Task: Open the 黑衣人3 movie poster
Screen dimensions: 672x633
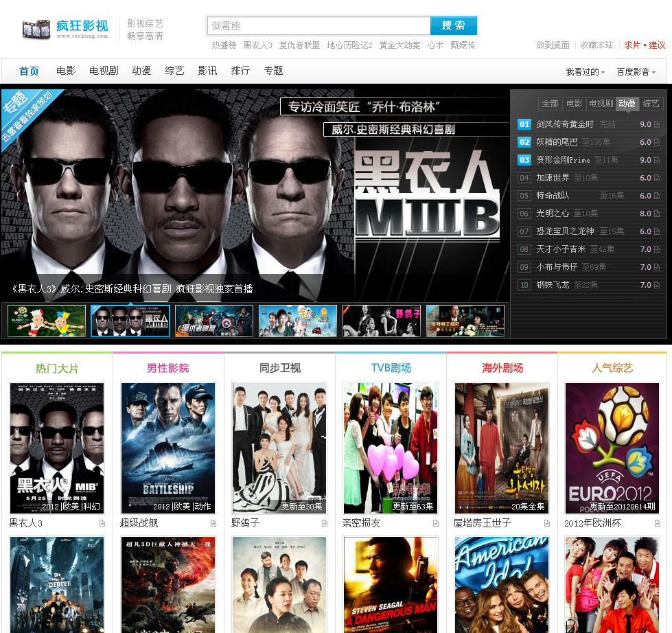Action: click(57, 448)
